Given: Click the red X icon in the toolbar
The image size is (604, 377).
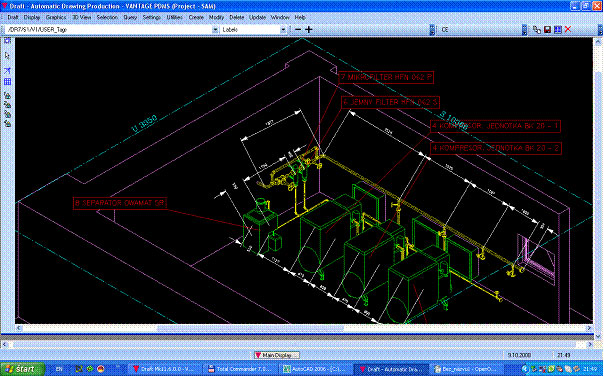Looking at the screenshot, I should point(568,30).
